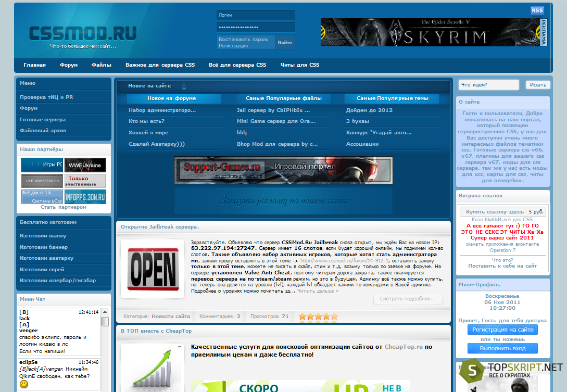Click the down arrow beside Новое на сайте

click(x=184, y=86)
